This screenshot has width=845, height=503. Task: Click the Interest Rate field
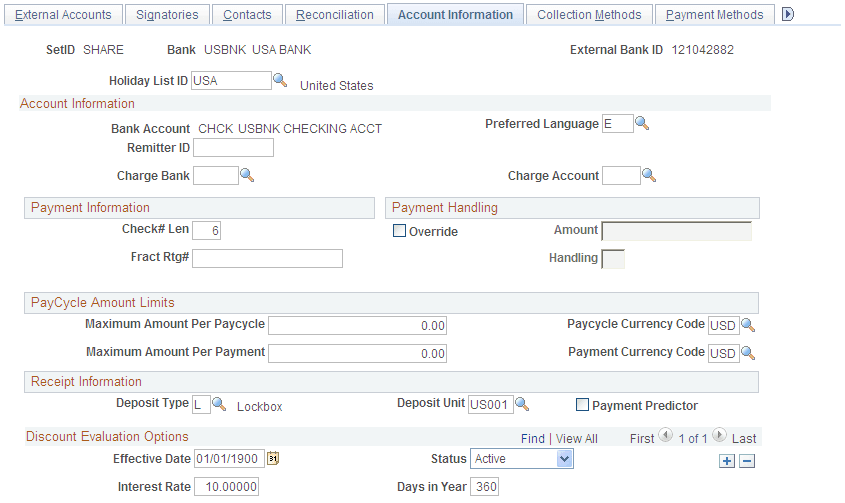(226, 487)
